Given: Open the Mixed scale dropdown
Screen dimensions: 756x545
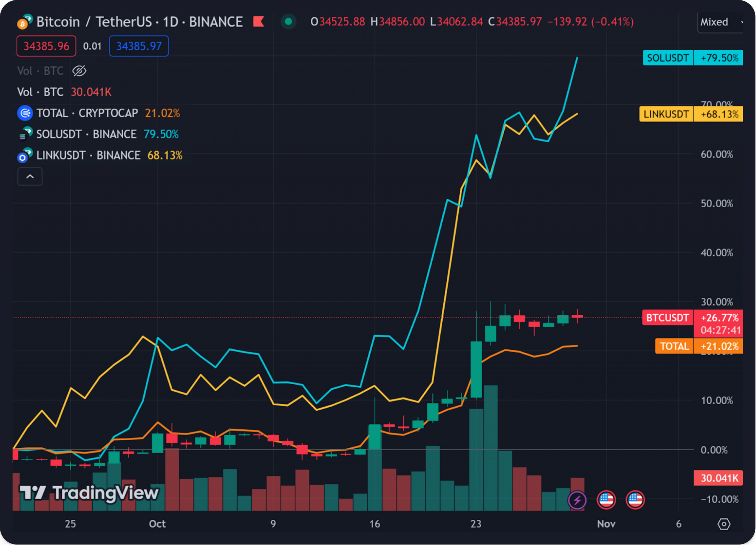Looking at the screenshot, I should [720, 22].
